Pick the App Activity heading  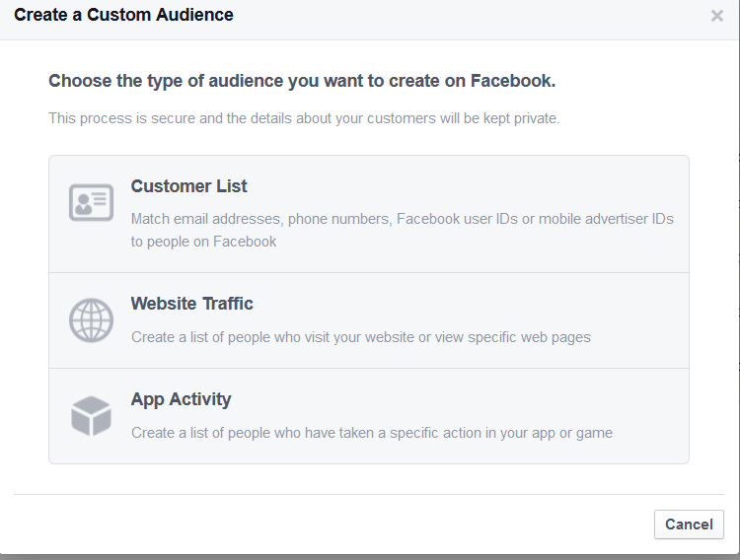[x=182, y=399]
